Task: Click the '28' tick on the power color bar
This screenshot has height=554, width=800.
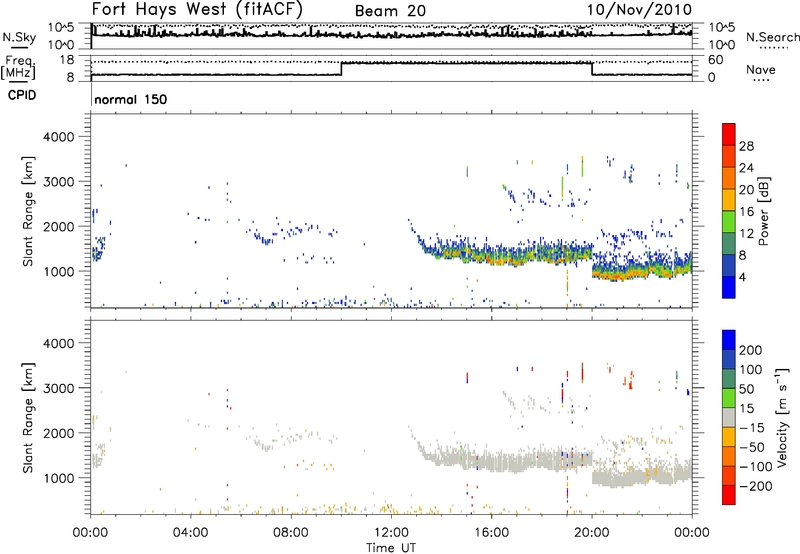Action: (746, 146)
